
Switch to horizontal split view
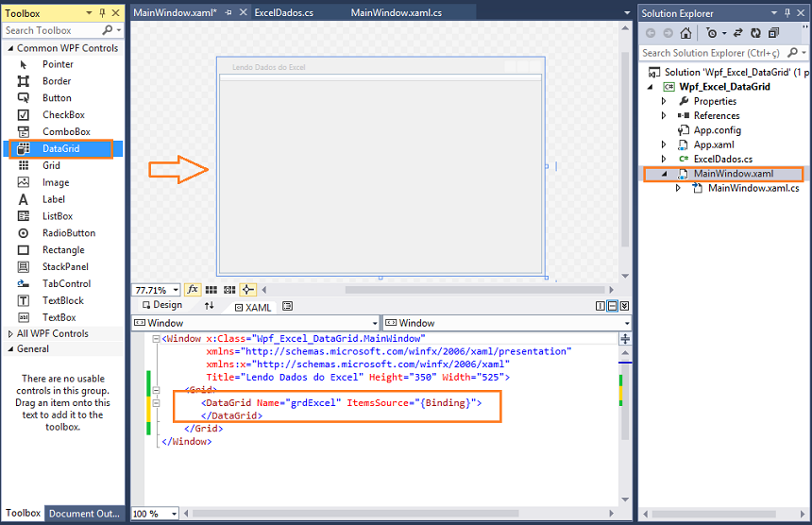point(613,306)
